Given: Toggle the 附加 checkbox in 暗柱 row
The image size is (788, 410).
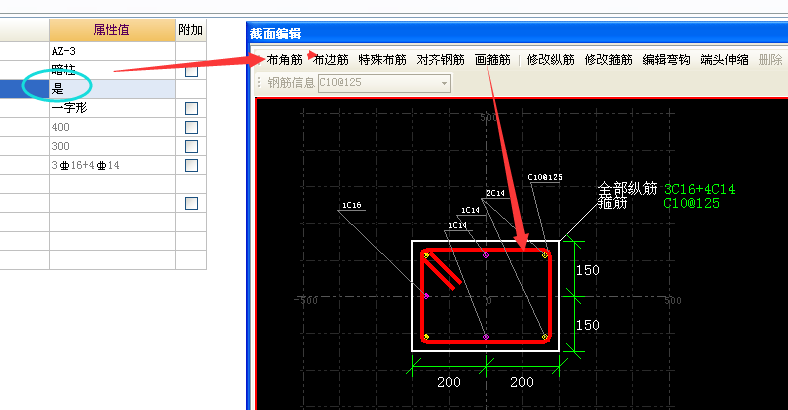Looking at the screenshot, I should pos(191,71).
